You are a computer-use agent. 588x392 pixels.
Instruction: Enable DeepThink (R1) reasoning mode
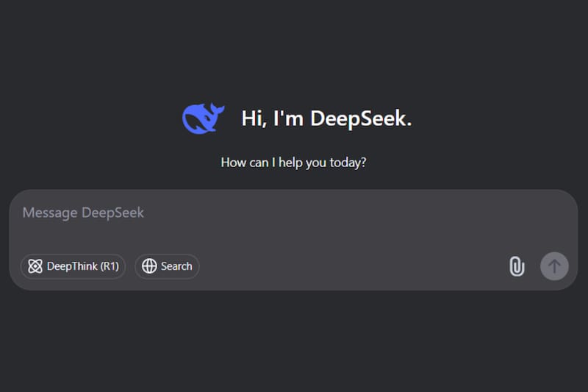click(x=73, y=266)
